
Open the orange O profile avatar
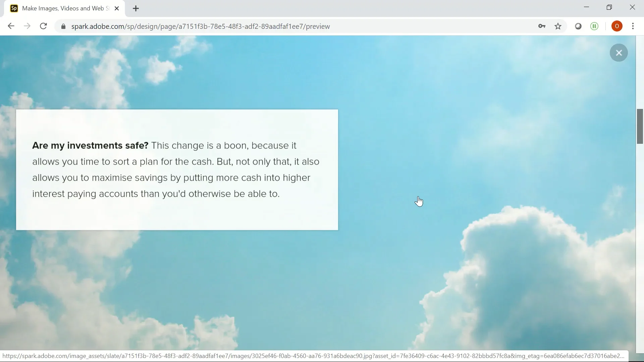tap(616, 26)
